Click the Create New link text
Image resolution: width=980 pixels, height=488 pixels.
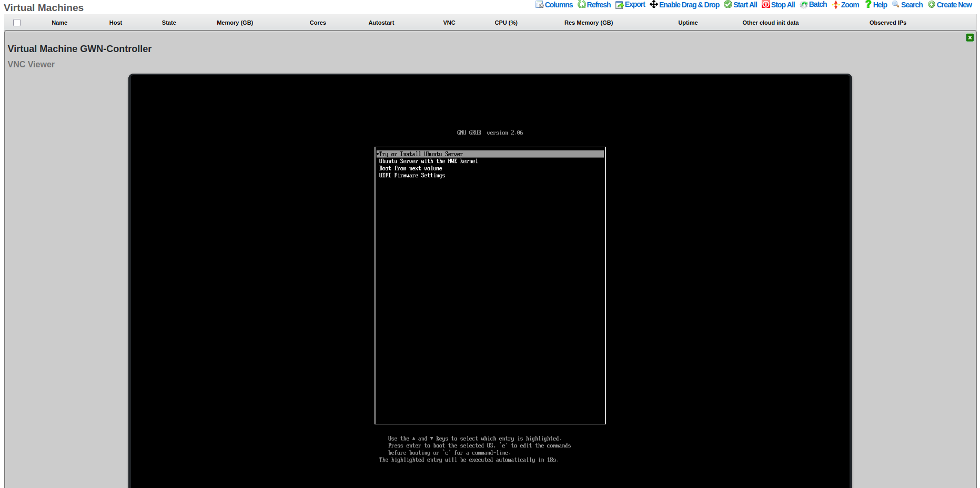[954, 5]
